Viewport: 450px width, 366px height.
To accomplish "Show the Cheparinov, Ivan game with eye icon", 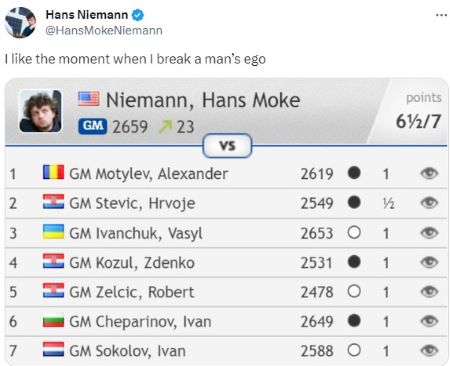I will click(x=429, y=321).
